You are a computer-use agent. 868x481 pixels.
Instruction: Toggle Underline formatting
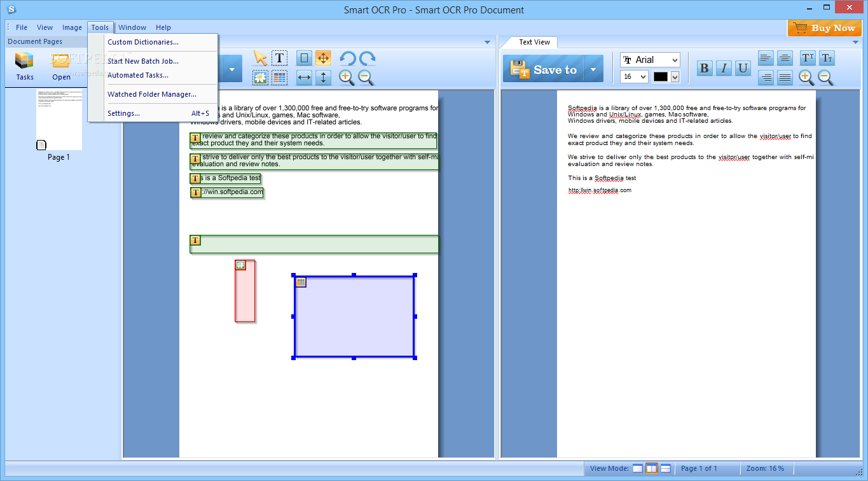coord(743,68)
